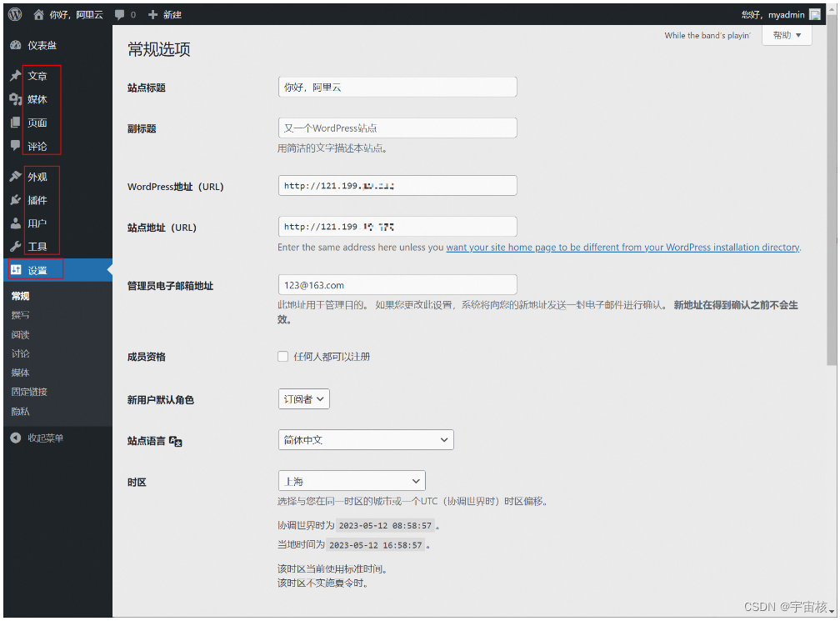Select the 常规 settings submenu
This screenshot has width=840, height=621.
click(x=20, y=296)
